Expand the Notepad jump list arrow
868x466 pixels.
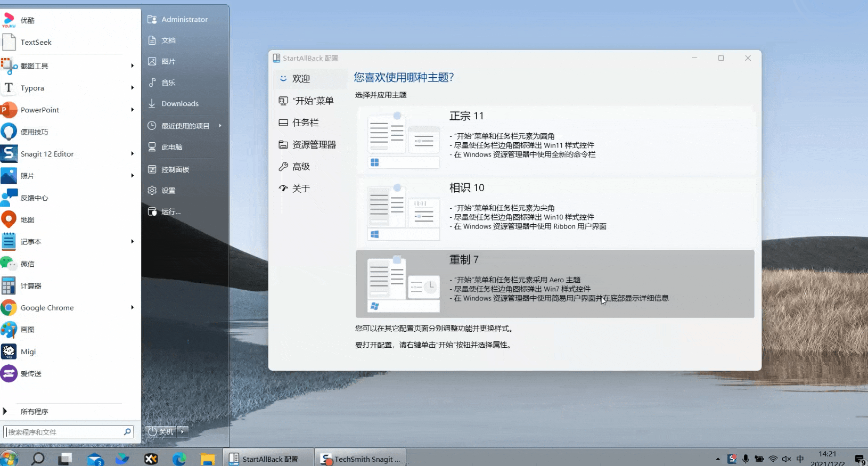tap(132, 242)
